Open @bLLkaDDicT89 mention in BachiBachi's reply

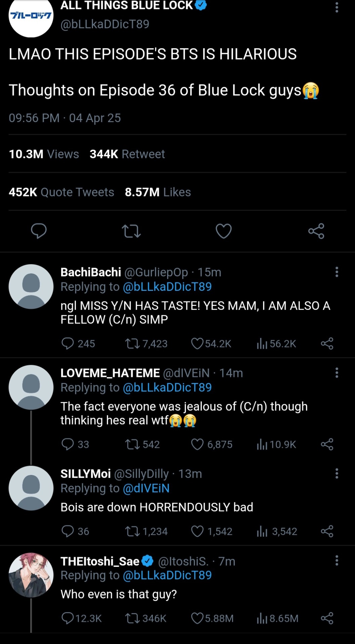point(167,287)
